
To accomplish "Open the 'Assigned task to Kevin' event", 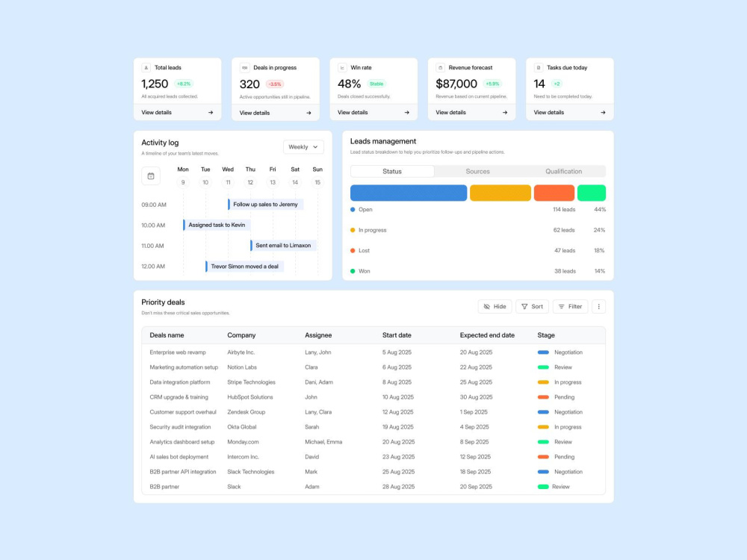I will click(x=217, y=225).
